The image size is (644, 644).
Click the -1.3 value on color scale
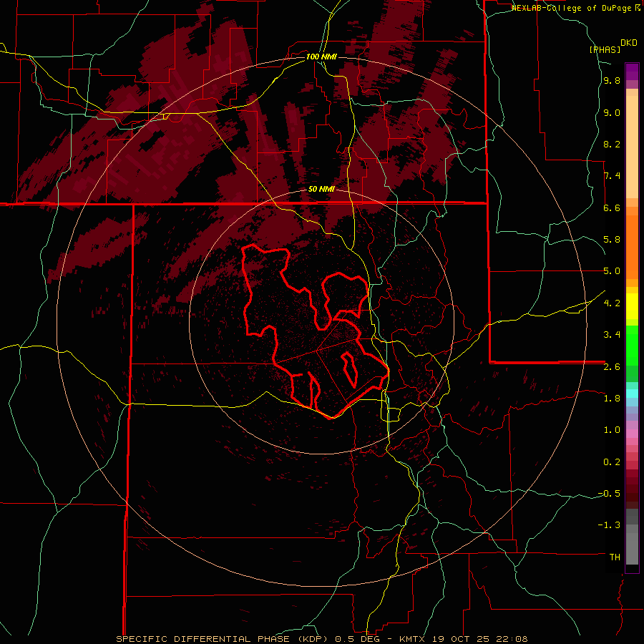609,525
